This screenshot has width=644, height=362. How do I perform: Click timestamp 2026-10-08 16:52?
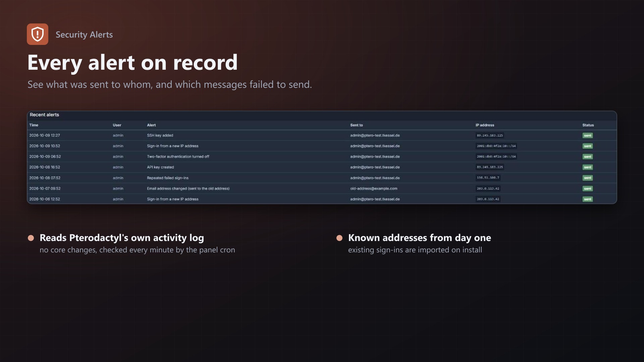(x=45, y=167)
